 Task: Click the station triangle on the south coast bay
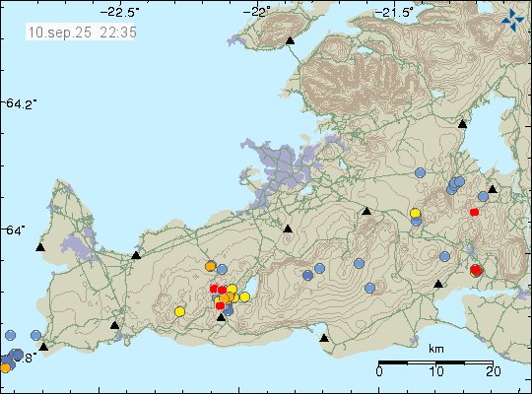[x=324, y=338]
